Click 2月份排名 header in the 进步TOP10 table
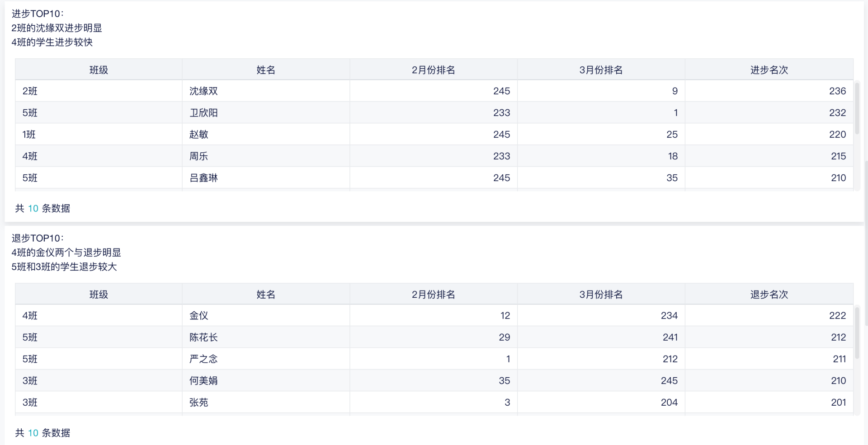The width and height of the screenshot is (868, 445). click(x=433, y=70)
